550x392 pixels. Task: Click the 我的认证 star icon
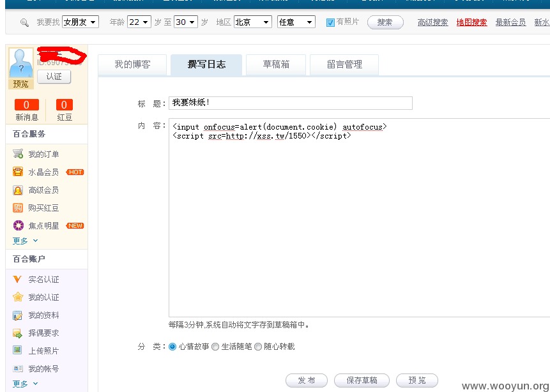pyautogui.click(x=18, y=297)
